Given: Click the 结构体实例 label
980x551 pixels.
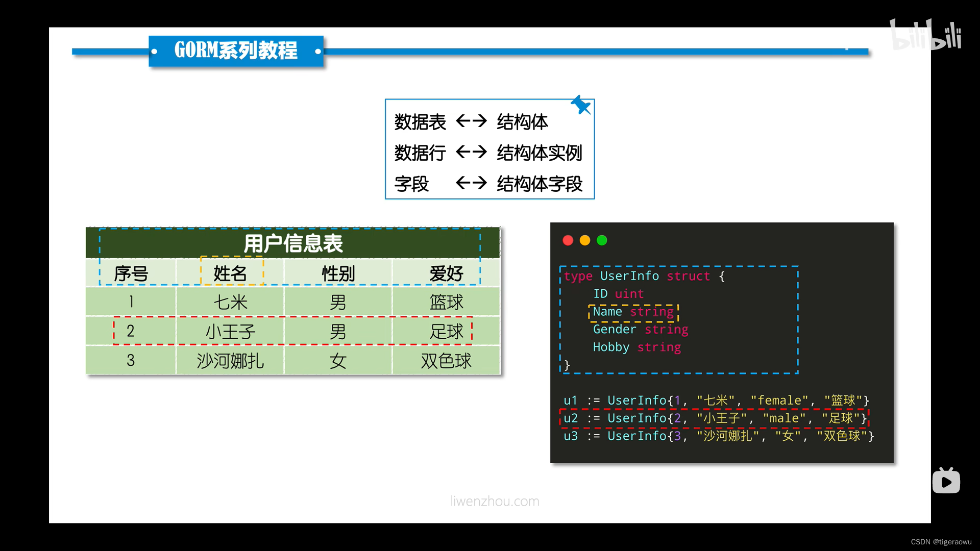Looking at the screenshot, I should 540,153.
